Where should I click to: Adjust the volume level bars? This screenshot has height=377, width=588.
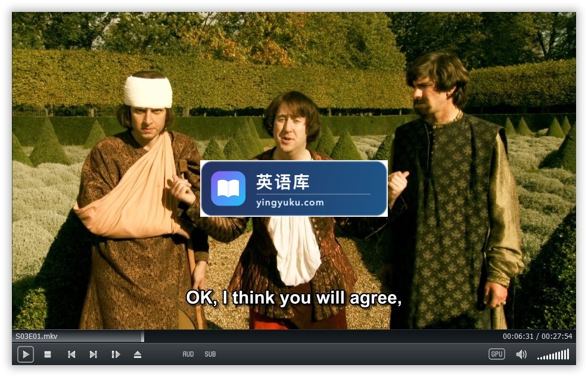pyautogui.click(x=553, y=354)
